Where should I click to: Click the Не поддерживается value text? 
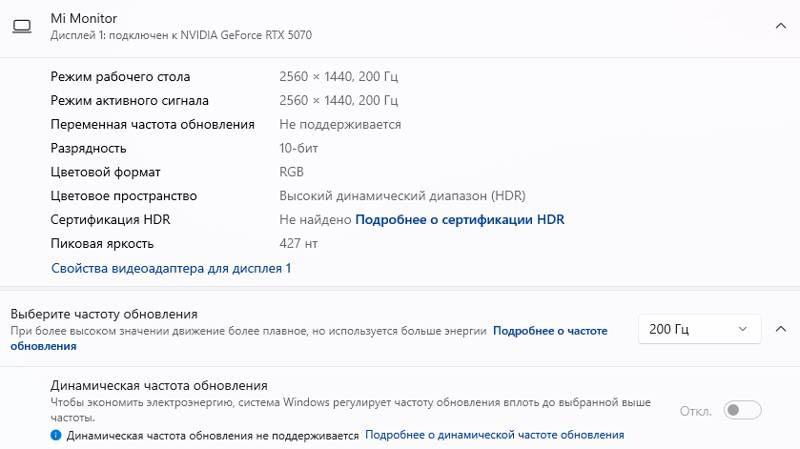(x=340, y=124)
